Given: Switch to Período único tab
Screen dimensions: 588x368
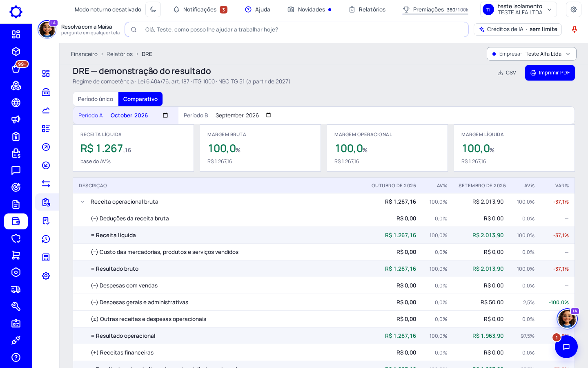Looking at the screenshot, I should point(96,99).
